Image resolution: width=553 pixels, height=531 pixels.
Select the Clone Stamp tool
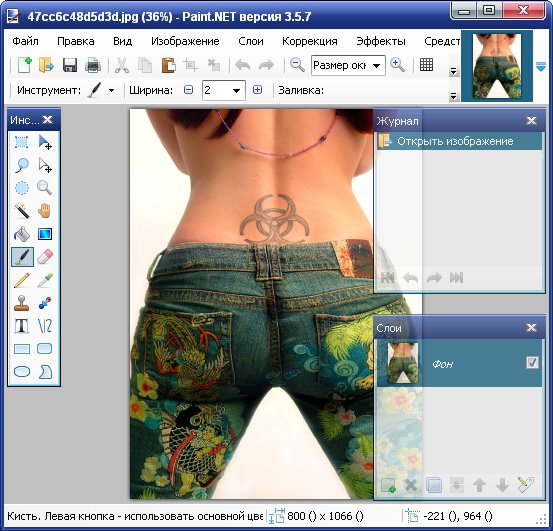coord(22,303)
